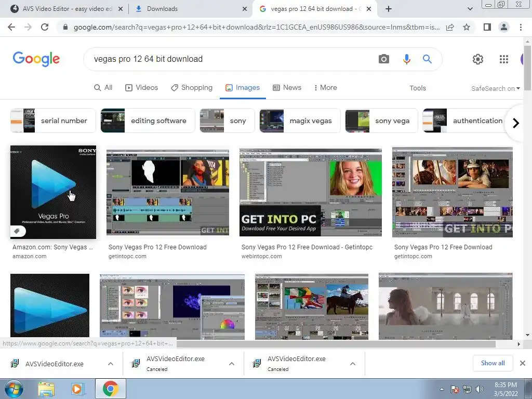
Task: Open Get Into PC green-screen girl thumbnail
Action: coord(311,192)
